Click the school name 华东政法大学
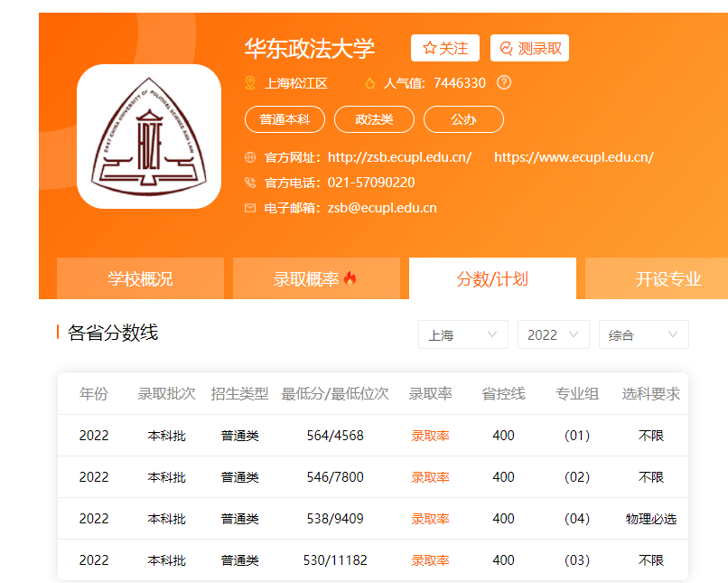728x583 pixels. pos(310,48)
